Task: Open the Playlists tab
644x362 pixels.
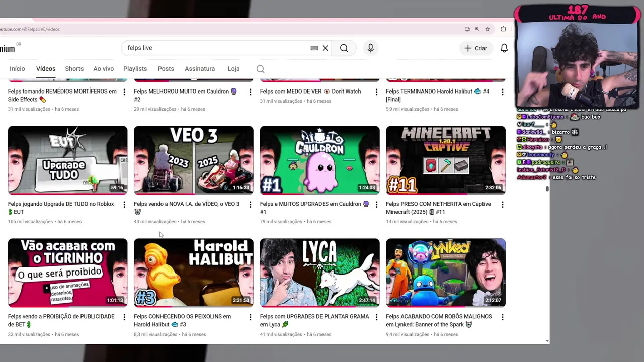Action: [x=135, y=69]
